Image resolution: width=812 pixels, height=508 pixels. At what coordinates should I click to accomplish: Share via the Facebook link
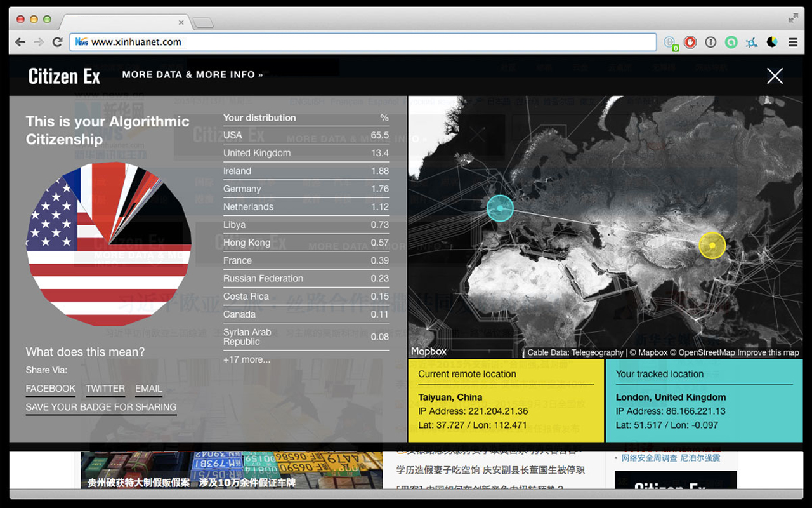[x=51, y=389]
